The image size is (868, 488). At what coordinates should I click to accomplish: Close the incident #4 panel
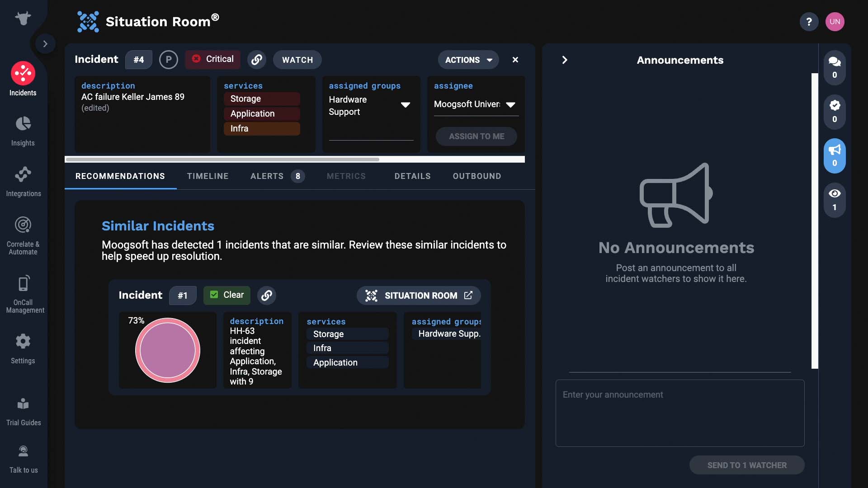pos(515,60)
